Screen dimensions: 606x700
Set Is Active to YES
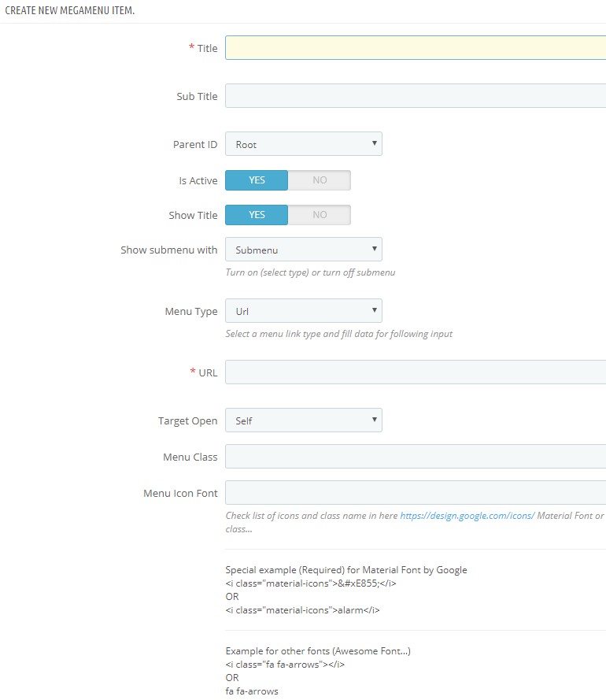(x=257, y=180)
